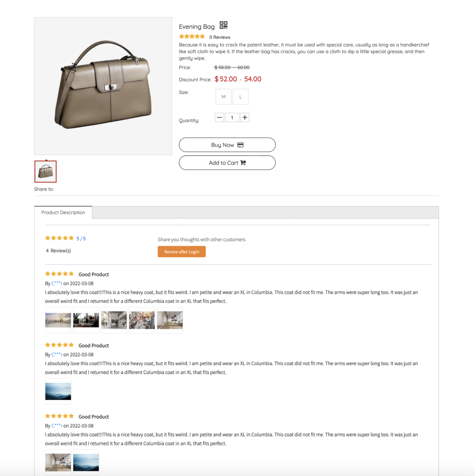Click the credit card icon in Buy Now
475x476 pixels.
pos(240,145)
